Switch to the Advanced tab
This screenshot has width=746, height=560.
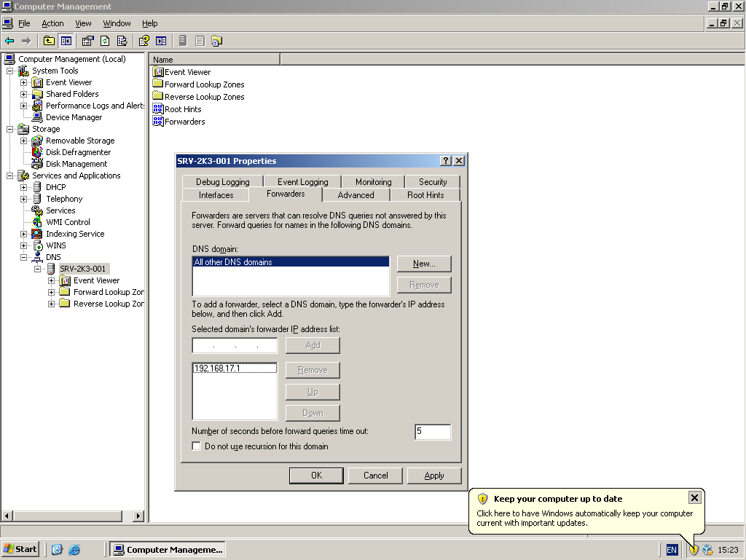356,195
